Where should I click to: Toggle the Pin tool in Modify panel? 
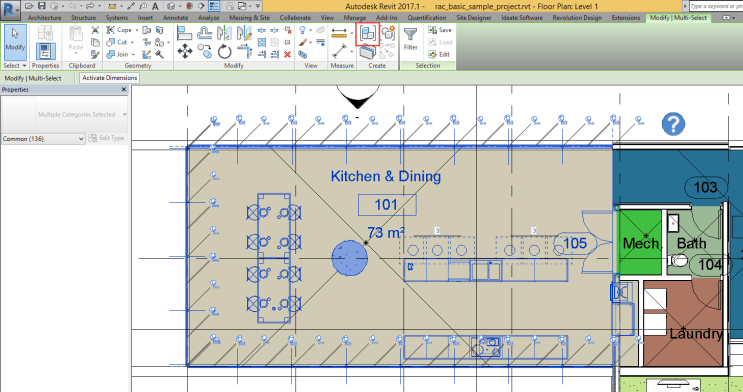tap(287, 42)
